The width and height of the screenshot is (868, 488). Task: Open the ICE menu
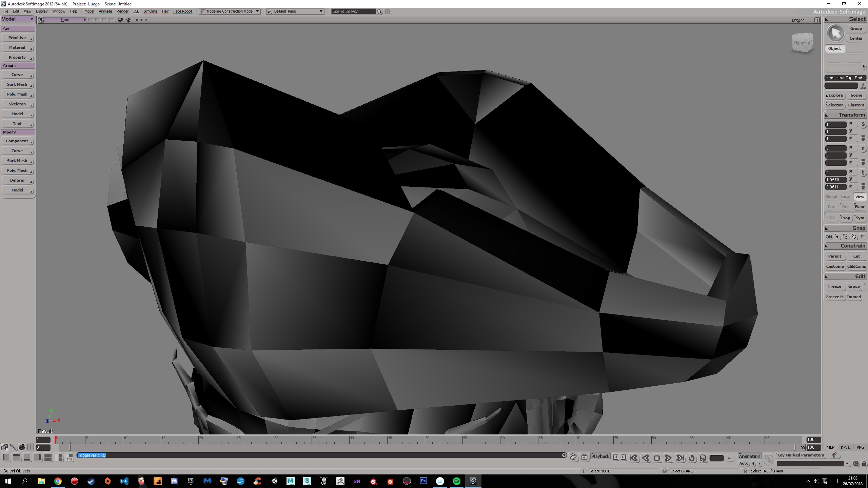click(x=136, y=11)
